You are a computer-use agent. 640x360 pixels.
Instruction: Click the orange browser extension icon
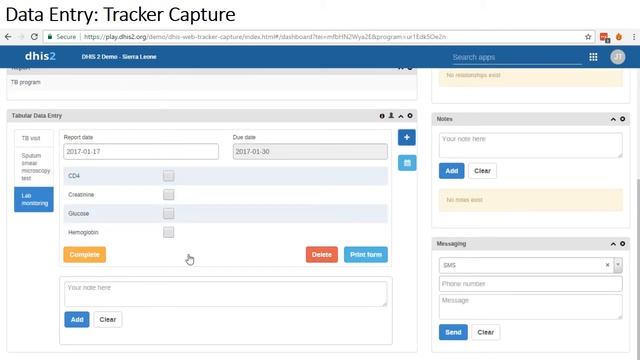pos(619,37)
